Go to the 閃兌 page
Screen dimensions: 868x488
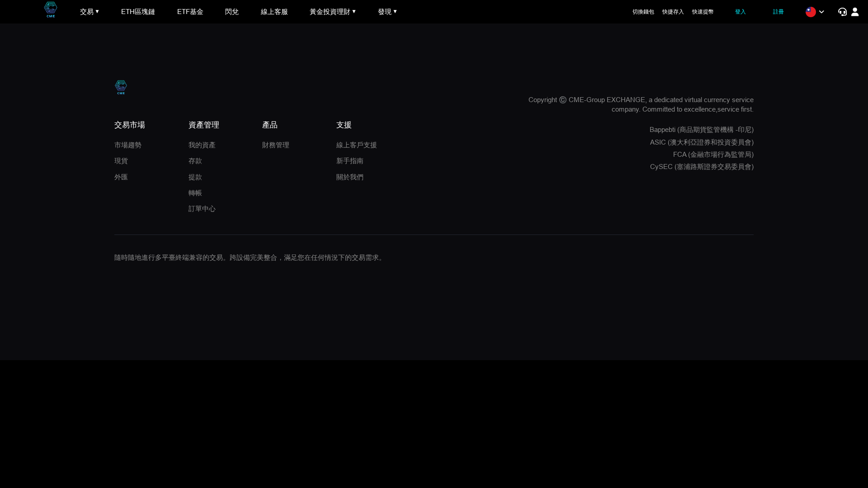coord(232,12)
